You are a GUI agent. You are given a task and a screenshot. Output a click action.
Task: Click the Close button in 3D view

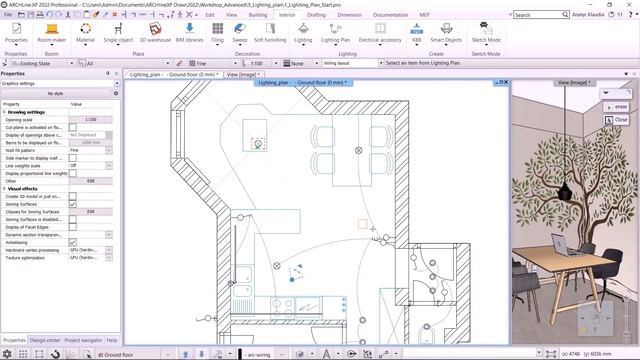pyautogui.click(x=616, y=120)
